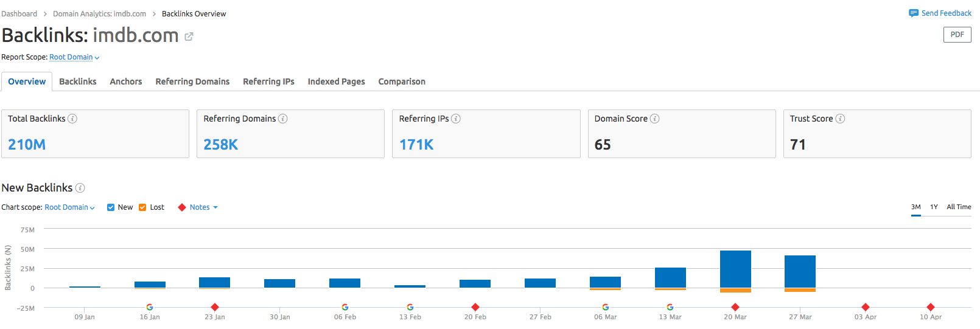Screen dimensions: 980x329
Task: Switch to the Overview tab
Action: tap(27, 81)
